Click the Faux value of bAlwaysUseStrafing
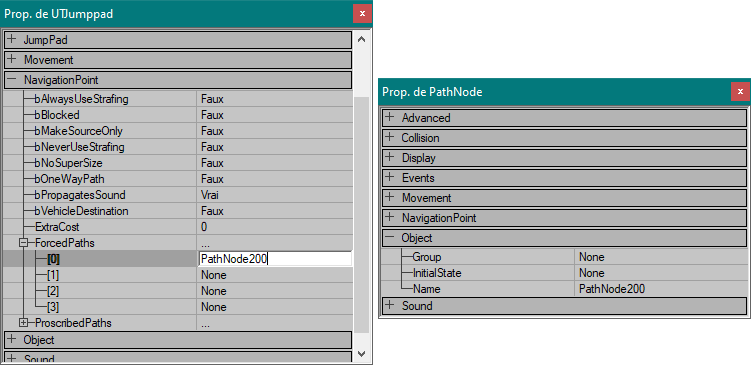Screen dimensions: 751x365 point(212,99)
